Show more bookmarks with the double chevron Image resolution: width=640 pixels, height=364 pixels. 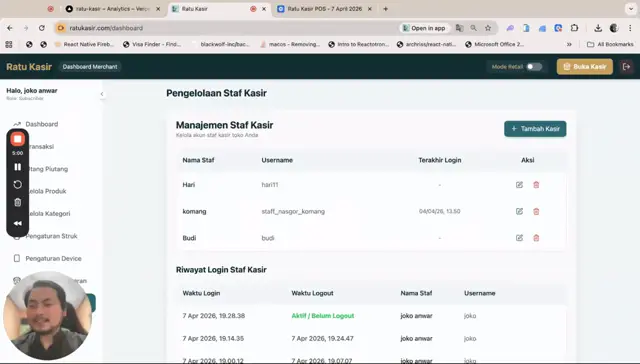point(569,44)
